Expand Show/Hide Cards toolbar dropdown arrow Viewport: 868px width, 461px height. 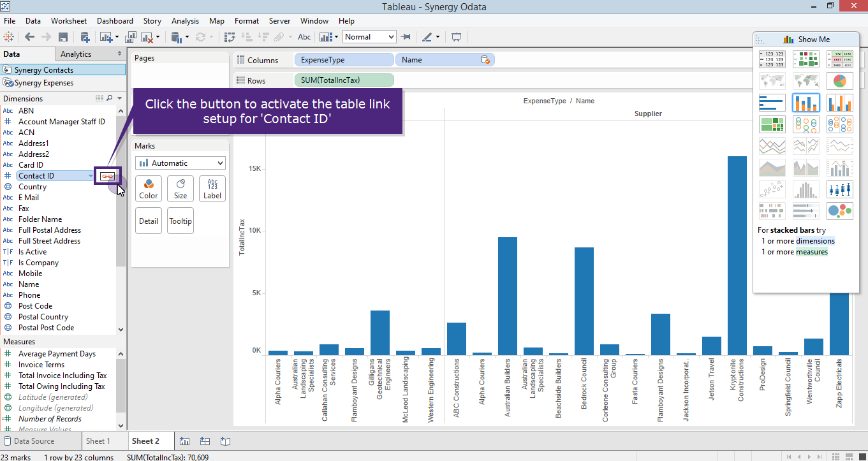(x=336, y=37)
